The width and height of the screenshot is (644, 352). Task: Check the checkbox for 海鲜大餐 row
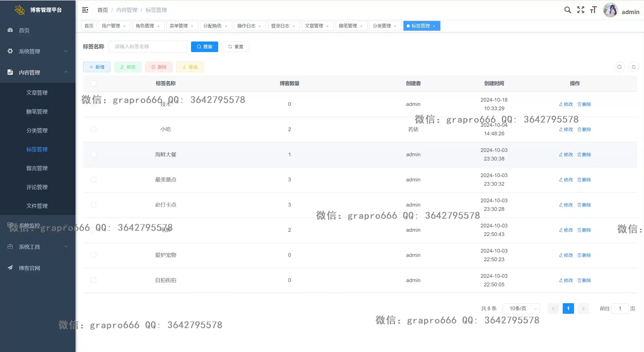[x=93, y=154]
